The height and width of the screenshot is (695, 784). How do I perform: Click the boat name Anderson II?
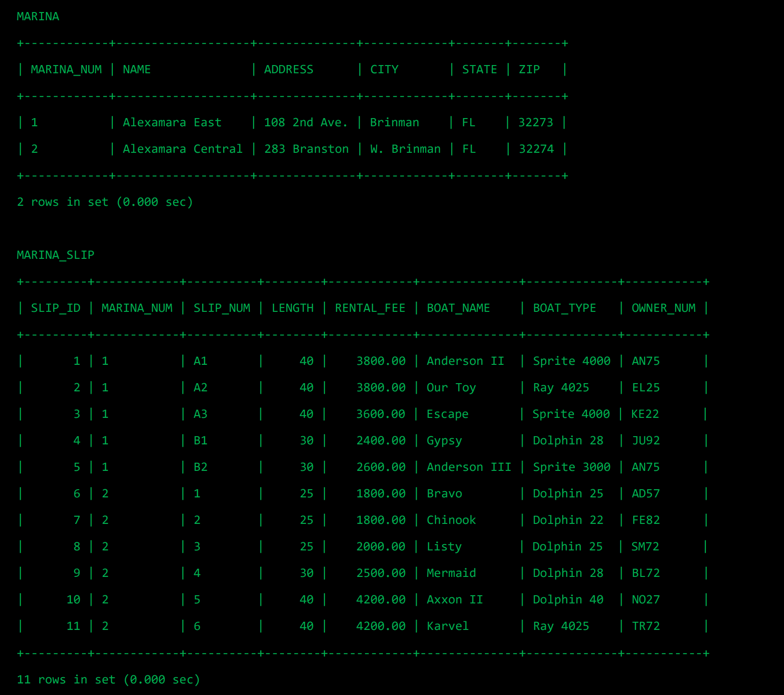465,361
